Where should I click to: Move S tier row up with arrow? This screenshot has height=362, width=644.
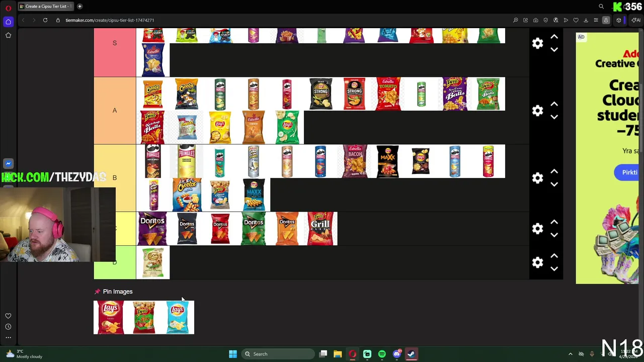click(554, 37)
